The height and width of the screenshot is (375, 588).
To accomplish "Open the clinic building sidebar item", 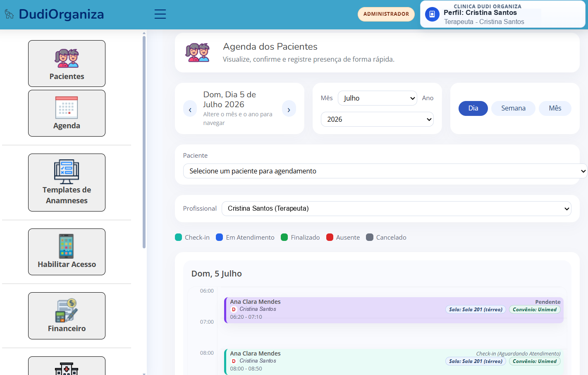I will [x=67, y=366].
